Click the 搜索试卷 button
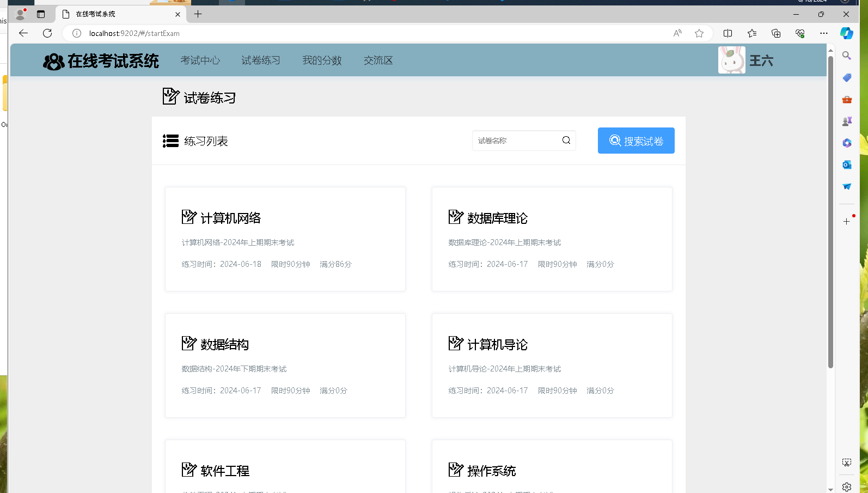868x493 pixels. click(x=636, y=141)
